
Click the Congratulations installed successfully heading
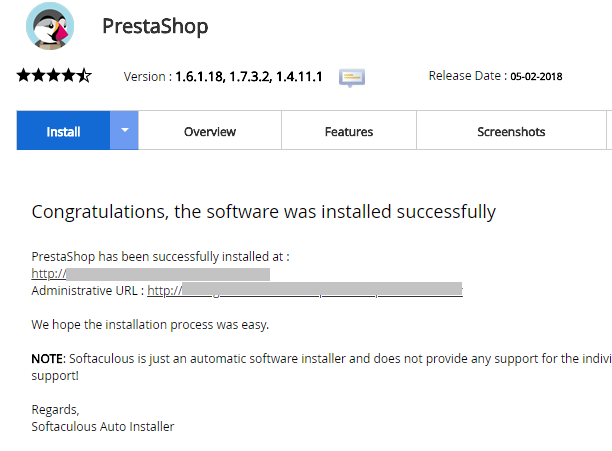tap(263, 212)
